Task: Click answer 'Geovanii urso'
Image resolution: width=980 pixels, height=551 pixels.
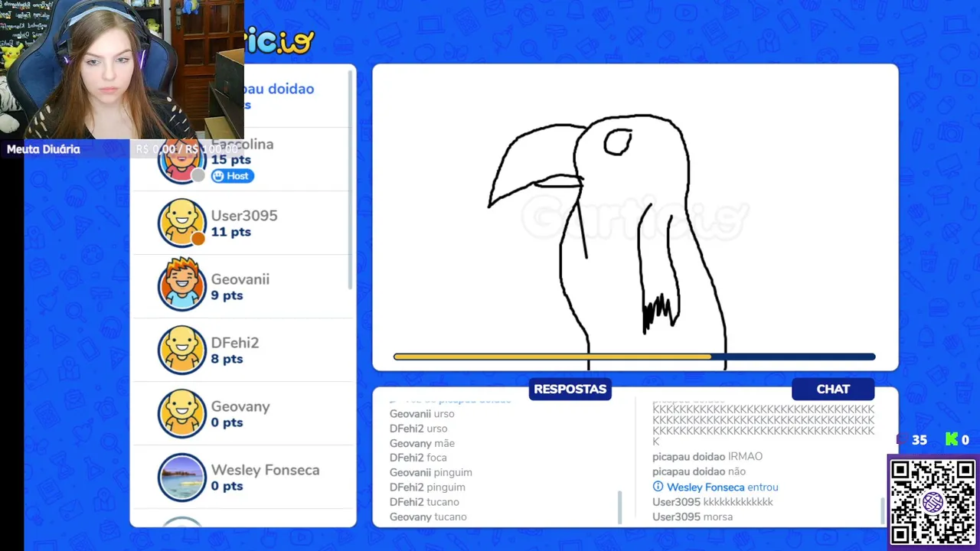Action: pos(422,414)
